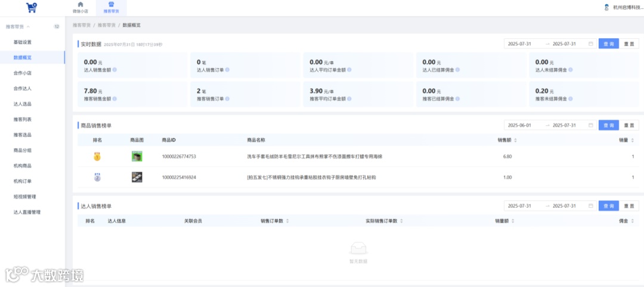The image size is (644, 287).
Task: Click 查询 button in 商品销售榜单 section
Action: [x=609, y=125]
